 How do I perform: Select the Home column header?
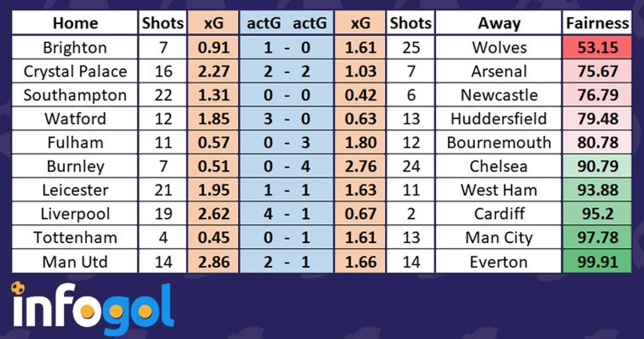tap(75, 23)
